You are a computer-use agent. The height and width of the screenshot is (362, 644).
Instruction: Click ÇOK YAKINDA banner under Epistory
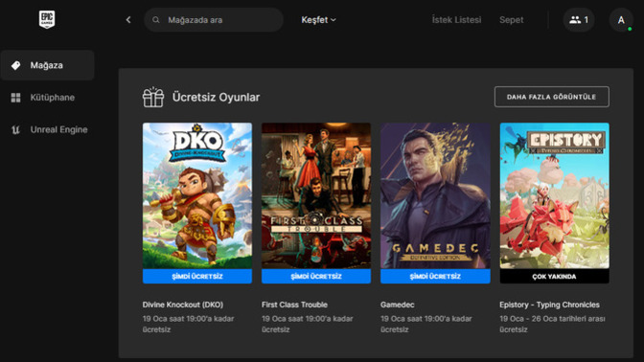555,276
